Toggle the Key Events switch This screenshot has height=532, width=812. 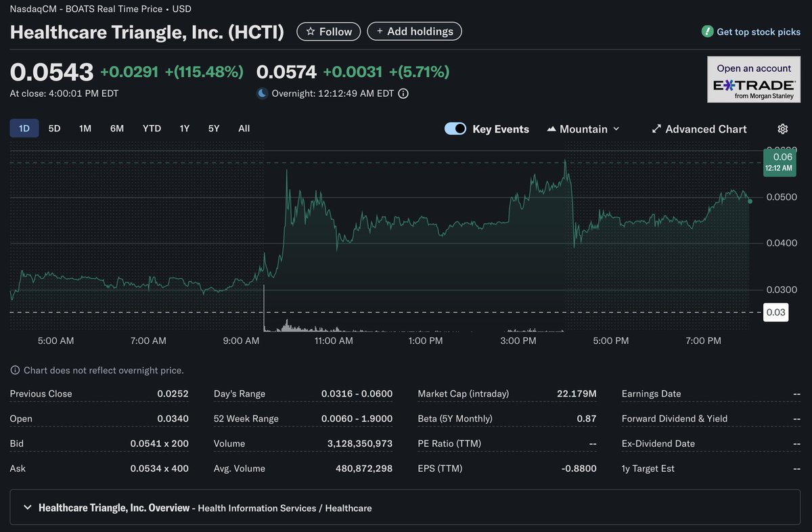(455, 129)
